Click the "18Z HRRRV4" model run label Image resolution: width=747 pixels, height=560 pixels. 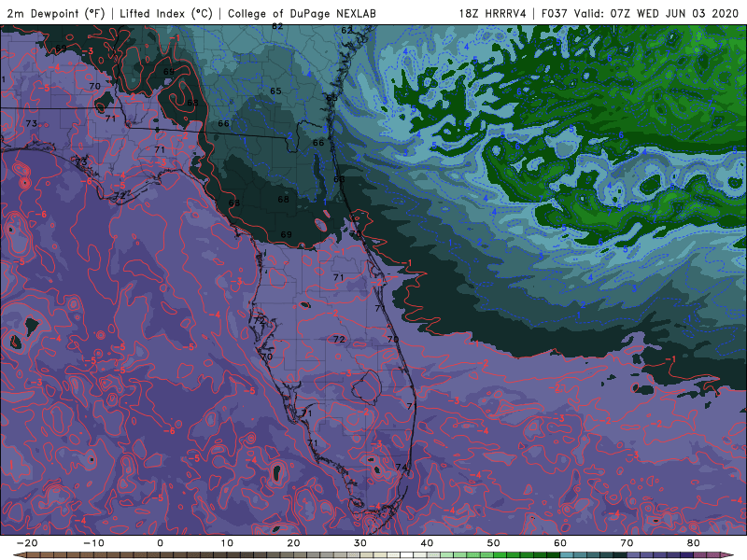point(493,14)
